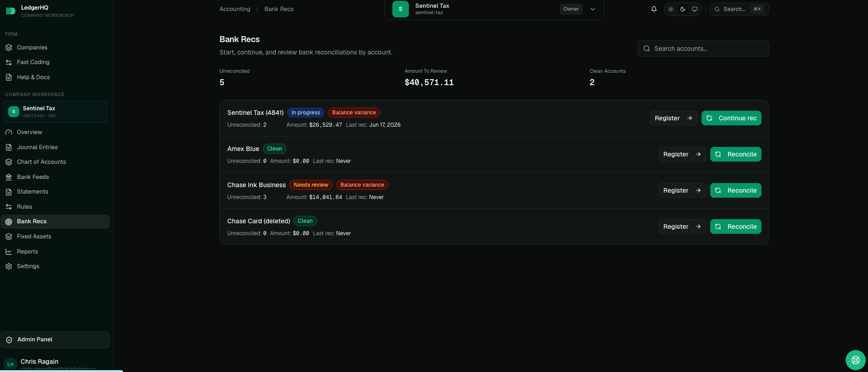Click the In progress status badge
Screen dimensions: 868x372
[305, 113]
